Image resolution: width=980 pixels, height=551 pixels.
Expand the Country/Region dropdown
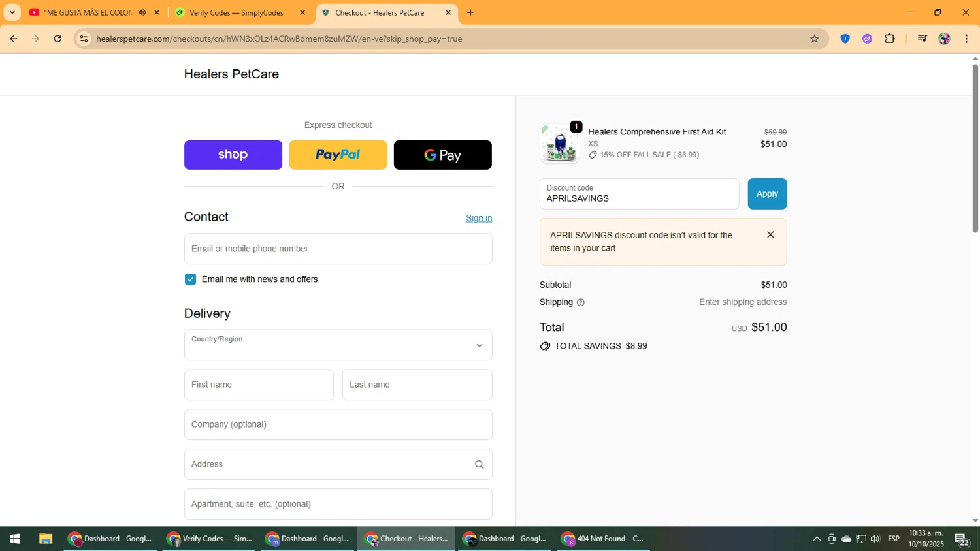click(338, 345)
